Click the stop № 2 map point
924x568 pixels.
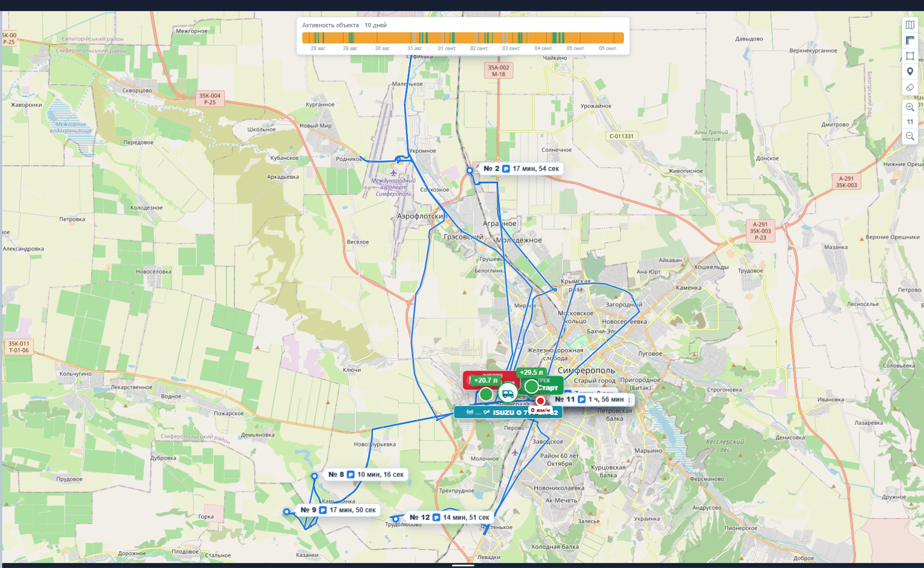(x=470, y=170)
